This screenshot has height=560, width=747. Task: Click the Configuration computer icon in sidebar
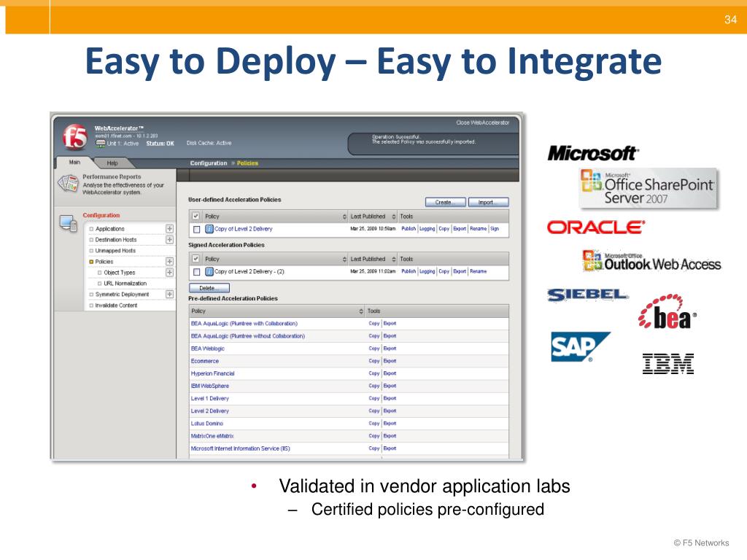click(68, 224)
